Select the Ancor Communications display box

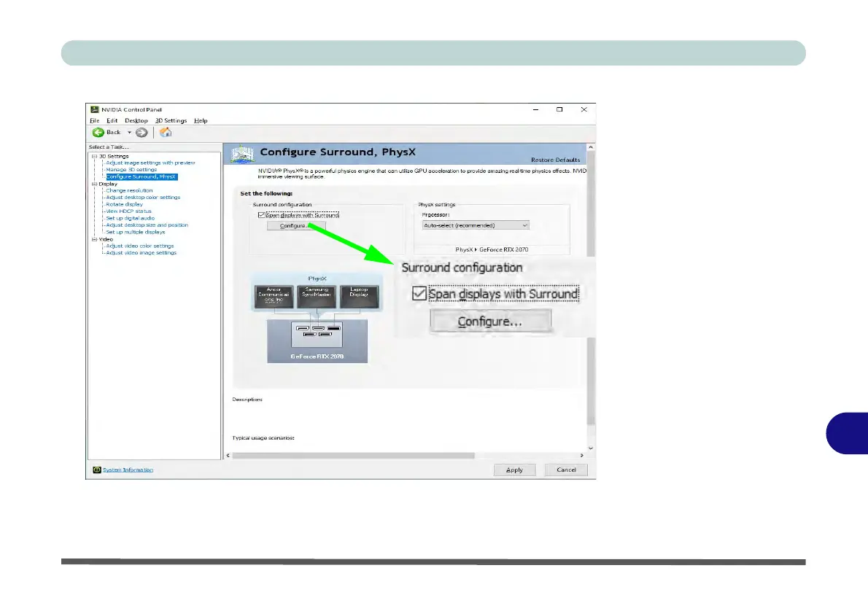coord(274,297)
